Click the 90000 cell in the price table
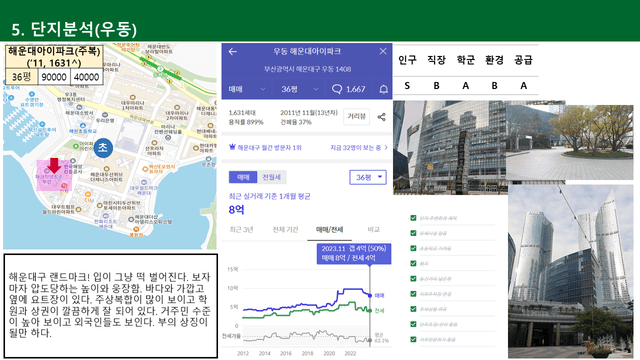The width and height of the screenshot is (640, 360). (x=54, y=77)
